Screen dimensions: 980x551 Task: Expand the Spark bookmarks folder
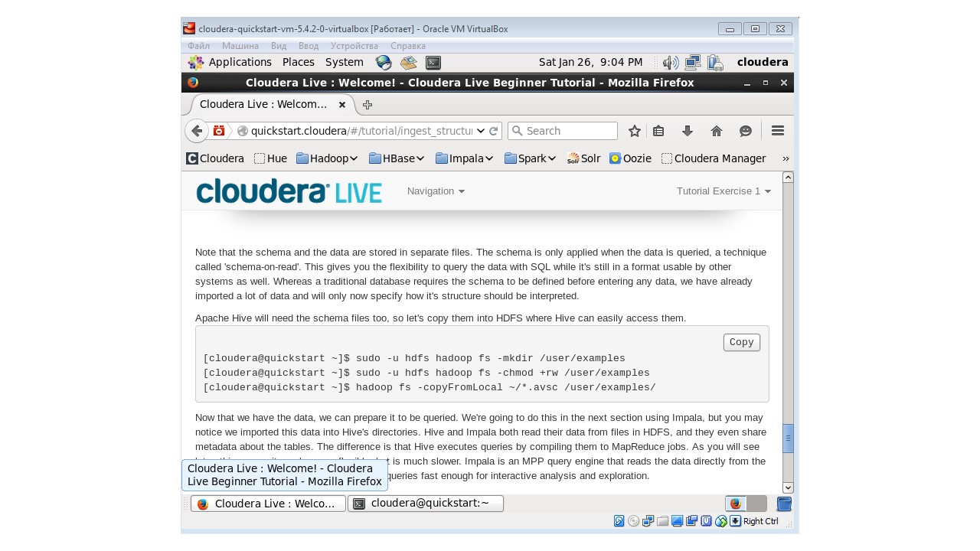click(x=531, y=158)
